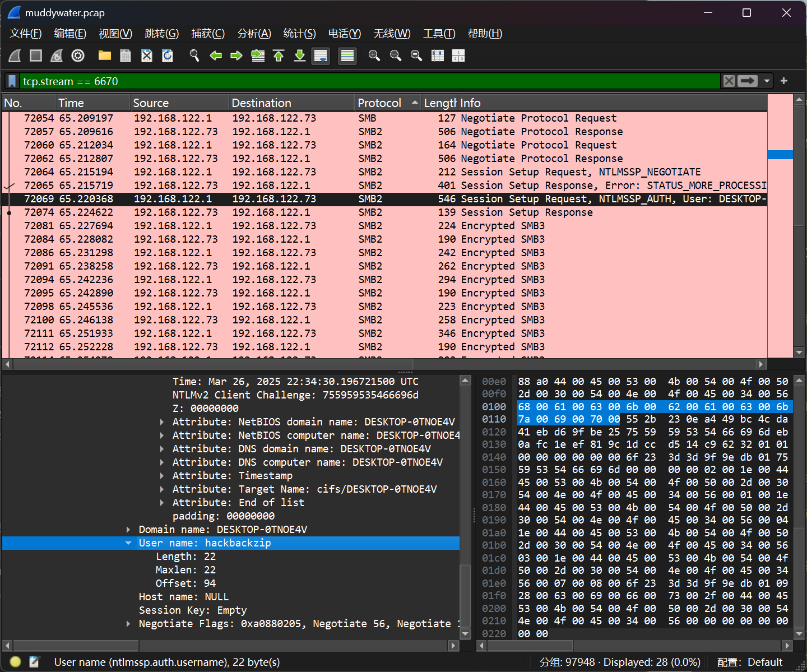
Task: Open the 视图(V) menu
Action: pos(115,34)
